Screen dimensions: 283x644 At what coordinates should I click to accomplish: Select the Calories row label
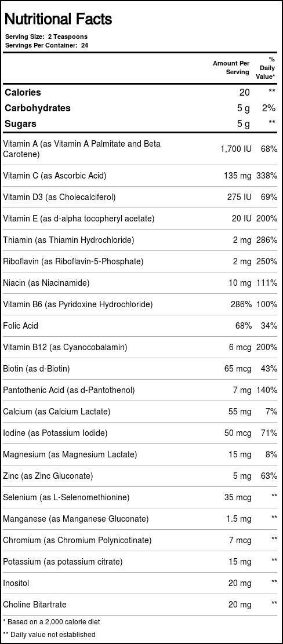point(23,92)
